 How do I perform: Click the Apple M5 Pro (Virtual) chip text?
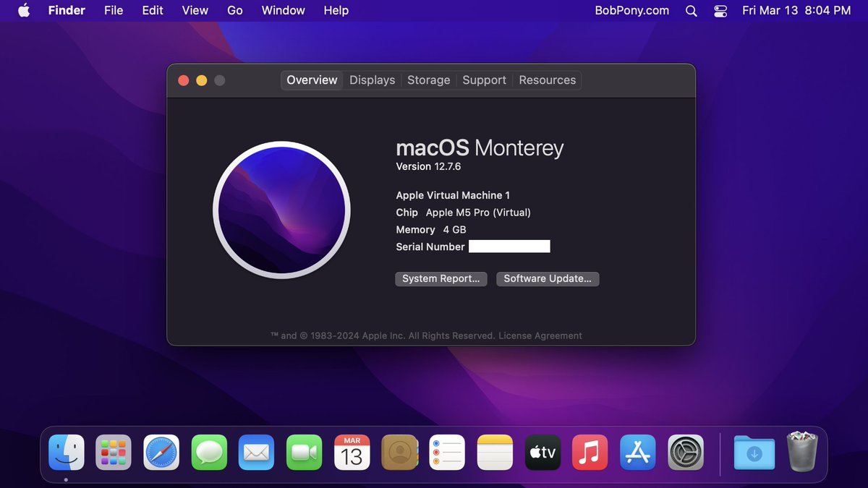[478, 213]
